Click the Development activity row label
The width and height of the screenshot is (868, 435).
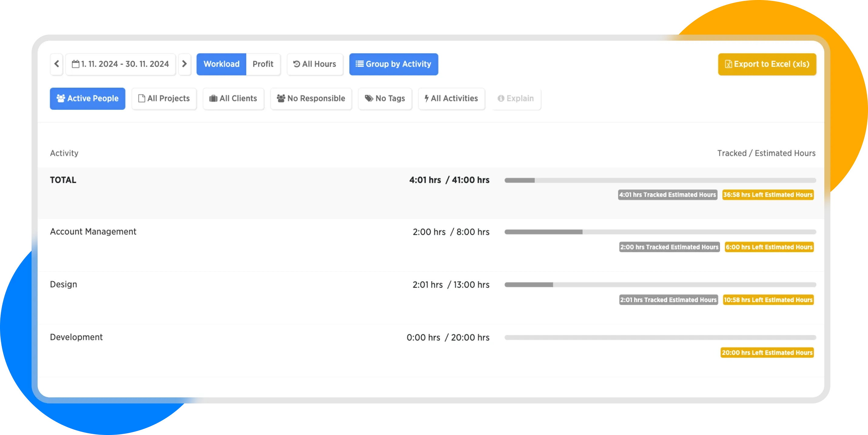[76, 337]
